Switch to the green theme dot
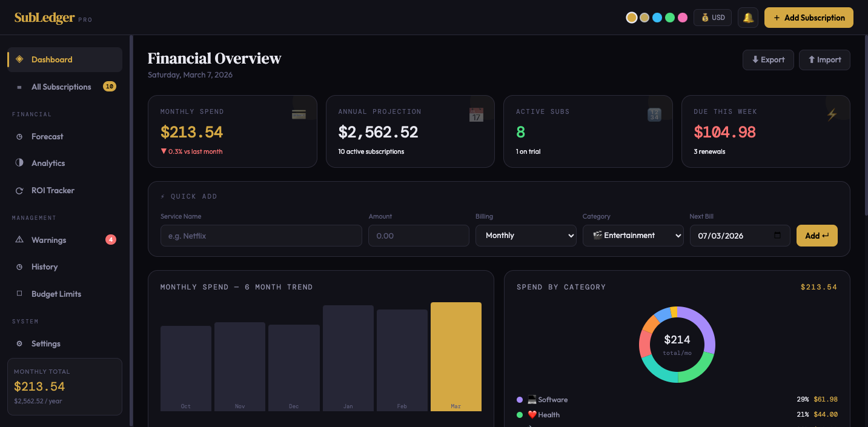 coord(670,18)
